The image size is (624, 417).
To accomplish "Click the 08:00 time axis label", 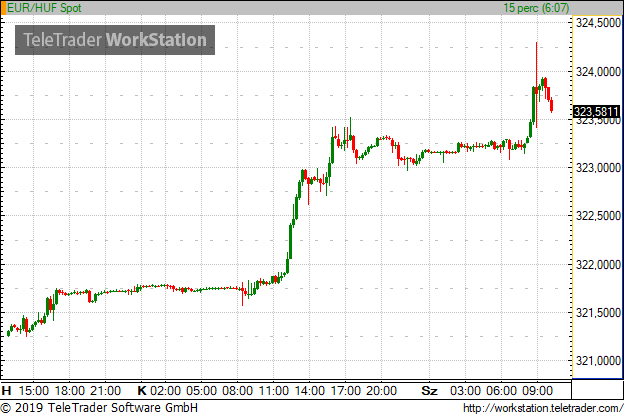I will 238,390.
